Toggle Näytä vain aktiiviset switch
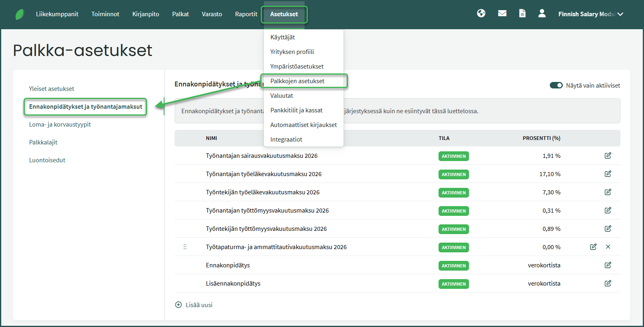Image resolution: width=644 pixels, height=327 pixels. tap(556, 86)
